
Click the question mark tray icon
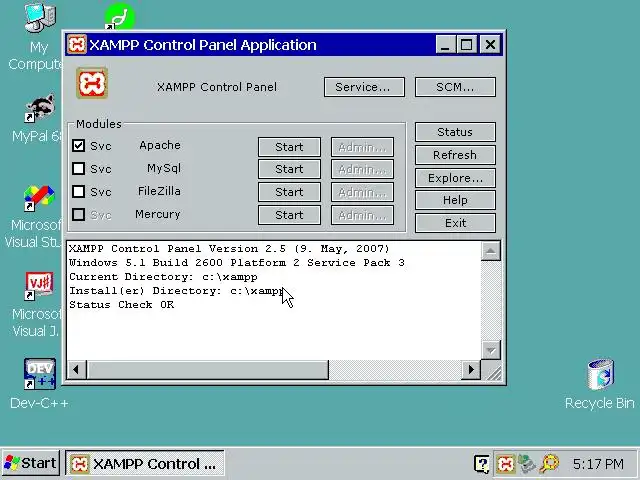coord(482,464)
